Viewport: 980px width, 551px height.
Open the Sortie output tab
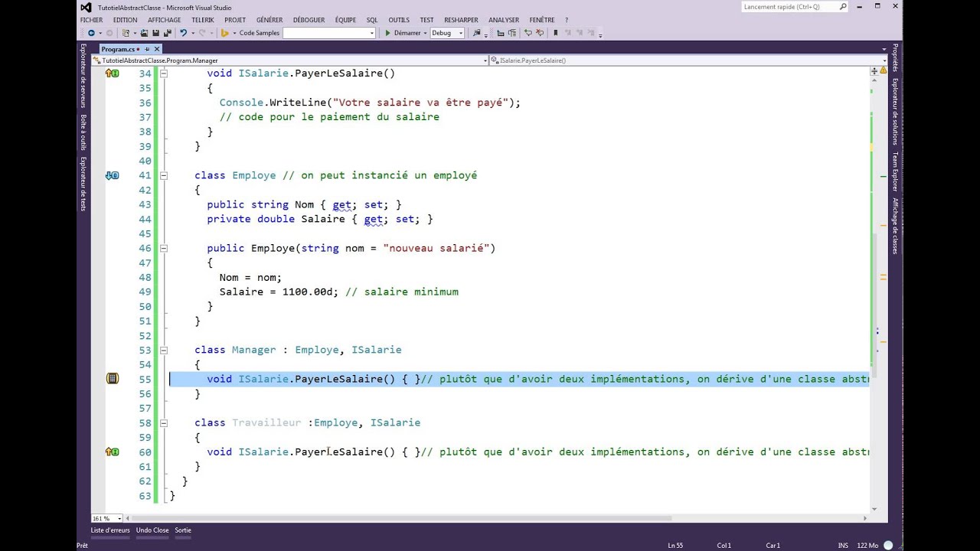pos(183,530)
